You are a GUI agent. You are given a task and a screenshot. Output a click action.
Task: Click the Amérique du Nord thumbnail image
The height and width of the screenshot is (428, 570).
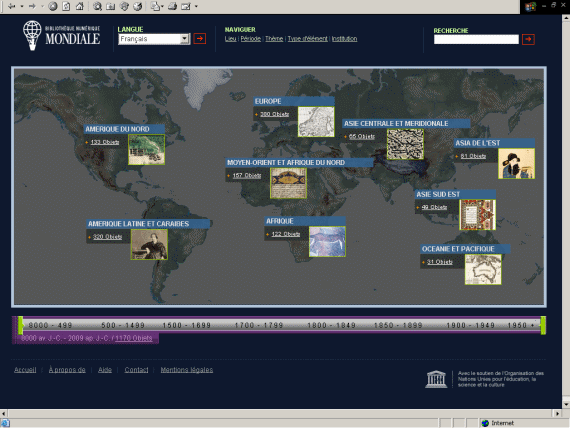[146, 149]
